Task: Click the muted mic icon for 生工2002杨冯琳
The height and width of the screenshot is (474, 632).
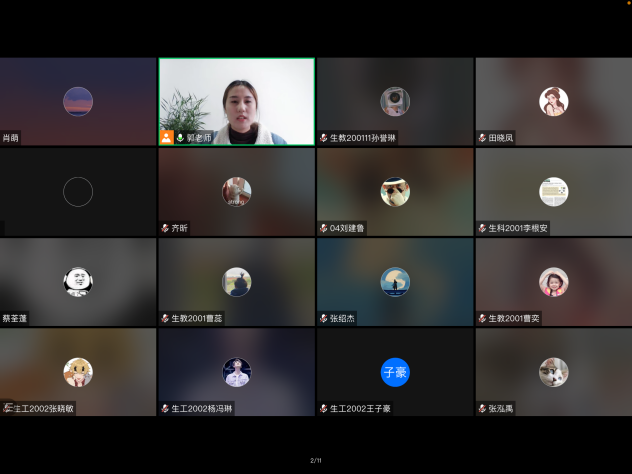Action: (x=165, y=408)
